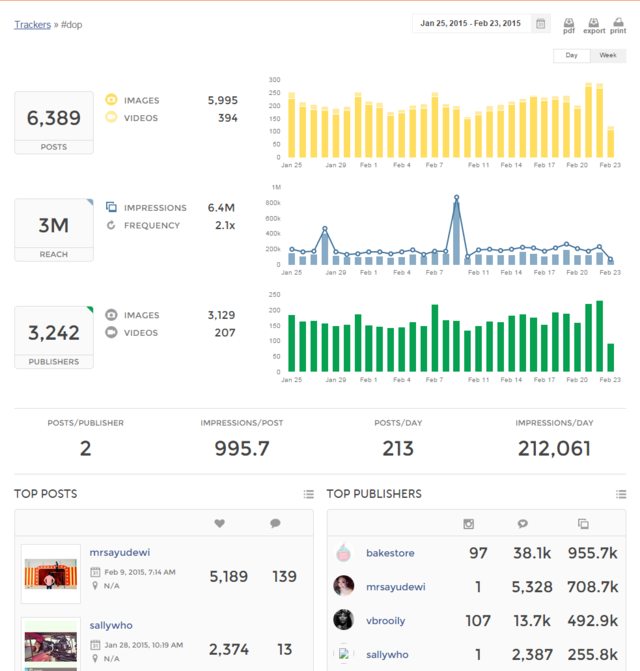Switch chart view to Day

pos(571,56)
